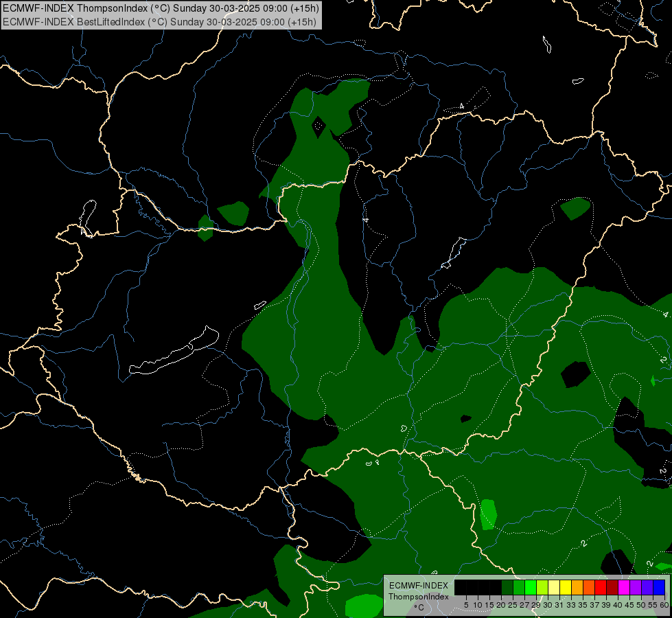Pick the blue 55–60 legend swatch
Viewport: 672px width, 618px height.
tap(659, 587)
